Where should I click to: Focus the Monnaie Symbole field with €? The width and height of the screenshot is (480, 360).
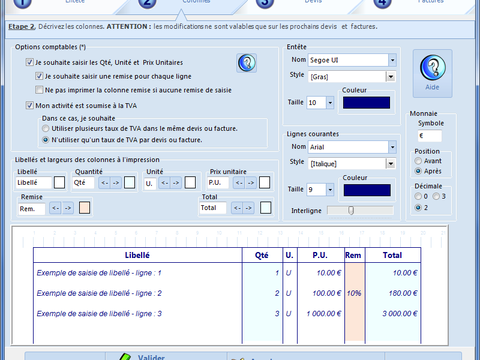430,136
